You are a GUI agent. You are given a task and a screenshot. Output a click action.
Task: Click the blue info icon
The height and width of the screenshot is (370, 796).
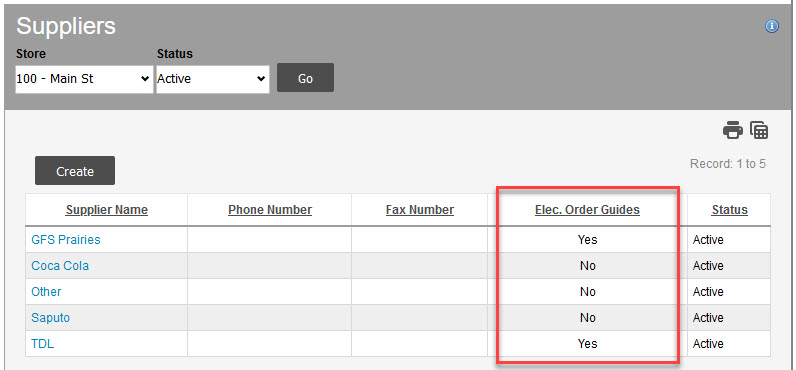[772, 26]
